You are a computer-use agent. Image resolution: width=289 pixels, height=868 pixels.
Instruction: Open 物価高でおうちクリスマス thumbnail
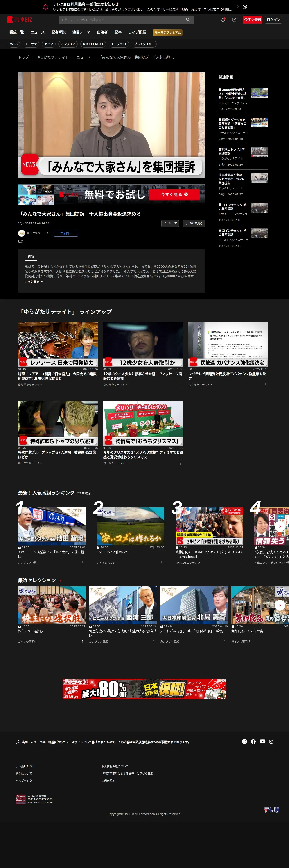pos(143,423)
